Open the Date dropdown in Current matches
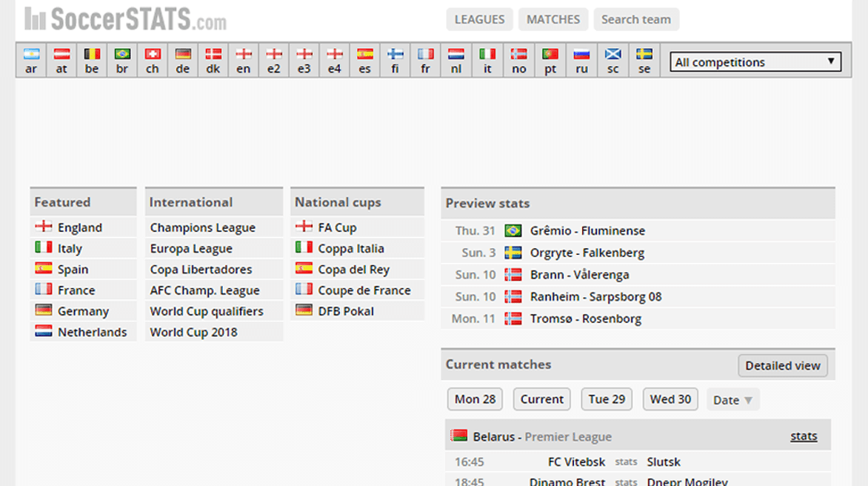 coord(732,399)
